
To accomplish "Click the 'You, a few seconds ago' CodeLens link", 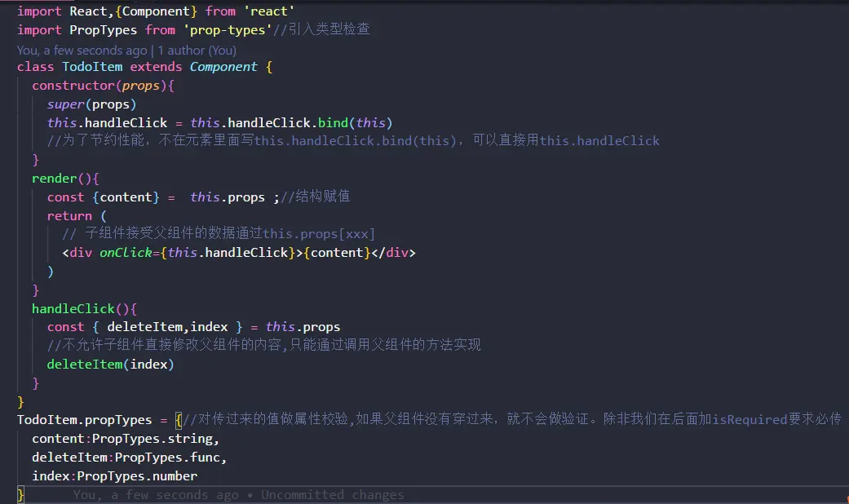I will point(82,51).
